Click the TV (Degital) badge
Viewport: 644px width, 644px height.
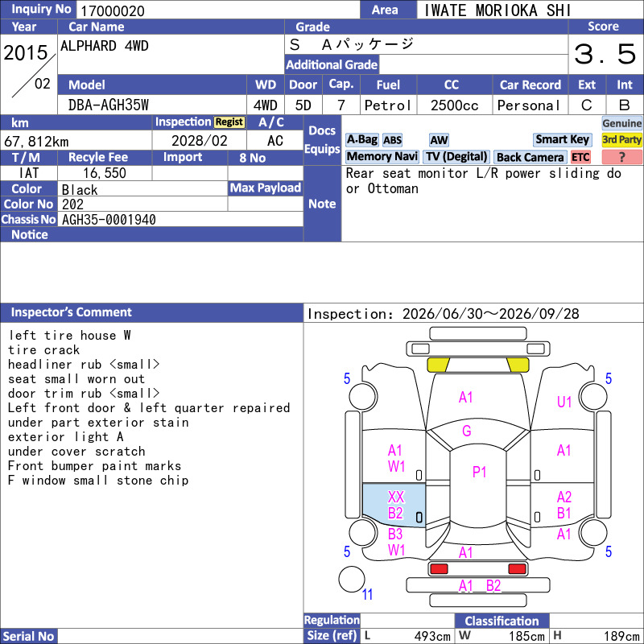tap(456, 156)
